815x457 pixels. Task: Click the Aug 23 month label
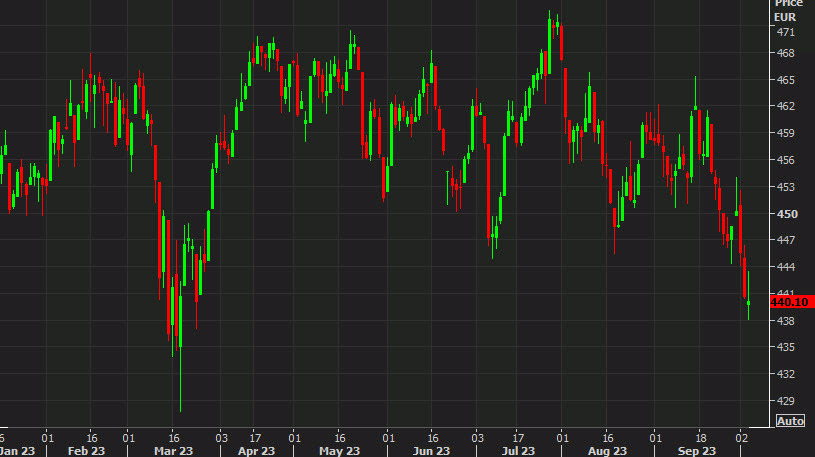pyautogui.click(x=607, y=451)
